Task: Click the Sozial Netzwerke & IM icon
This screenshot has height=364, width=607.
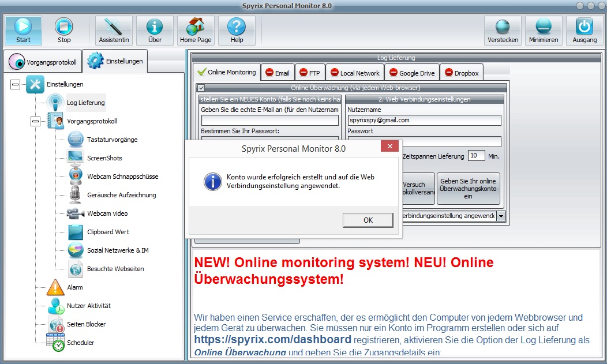Action: (76, 250)
